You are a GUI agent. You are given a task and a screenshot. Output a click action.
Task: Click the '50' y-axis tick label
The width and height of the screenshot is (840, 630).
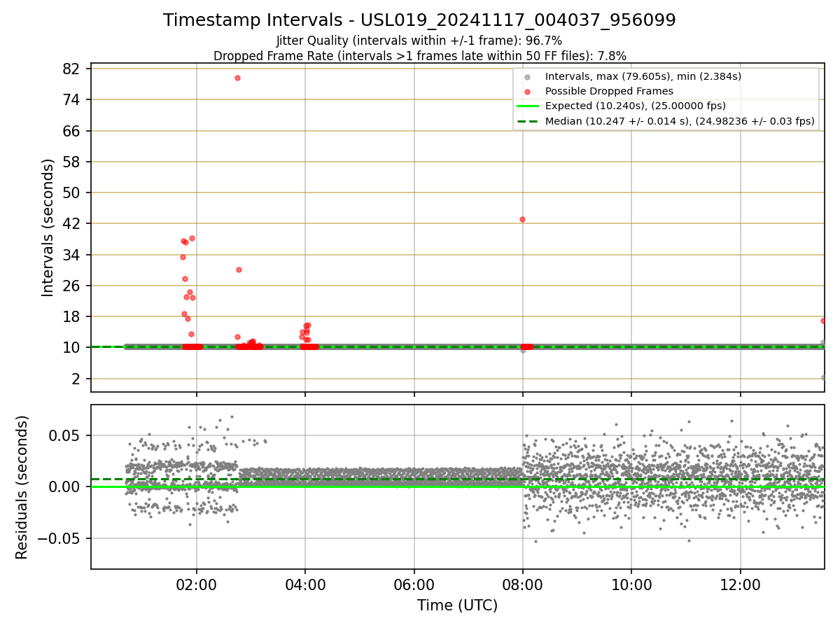72,192
